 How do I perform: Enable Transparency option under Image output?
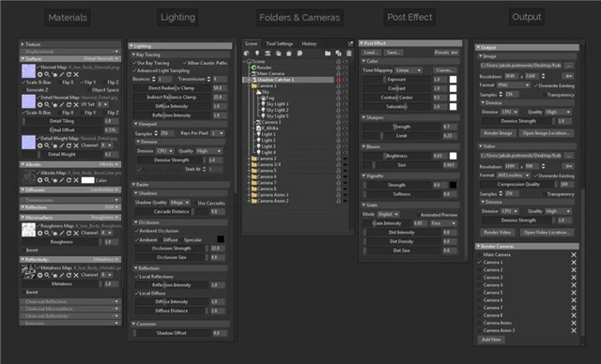click(x=545, y=95)
